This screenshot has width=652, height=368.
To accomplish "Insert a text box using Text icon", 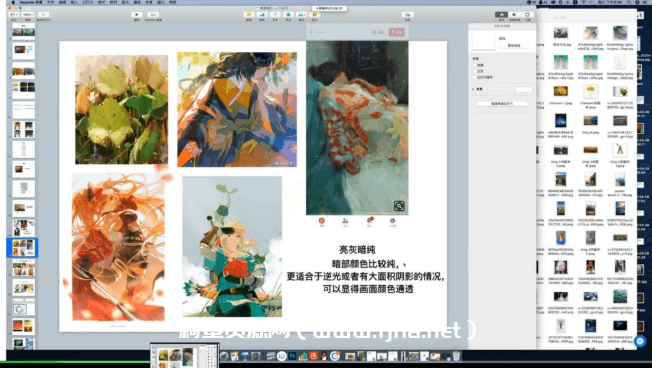I will tap(275, 15).
